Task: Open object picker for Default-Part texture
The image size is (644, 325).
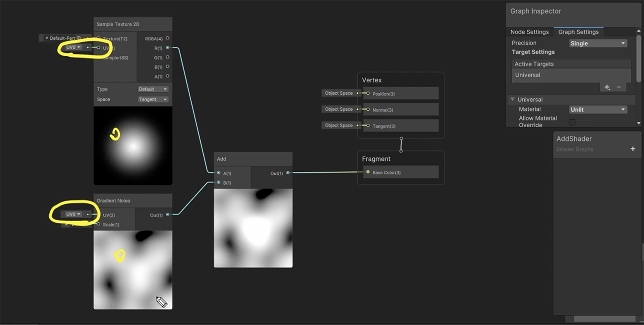Action: (79, 38)
